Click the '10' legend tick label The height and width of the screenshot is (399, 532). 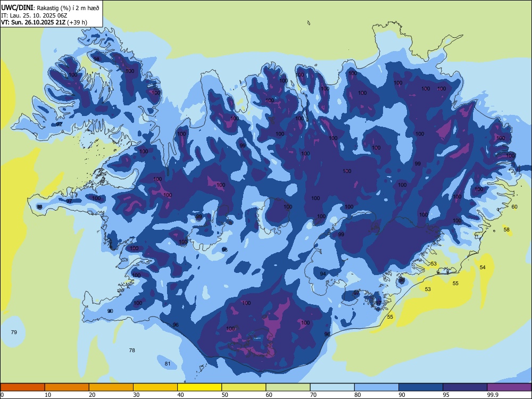tap(48, 395)
